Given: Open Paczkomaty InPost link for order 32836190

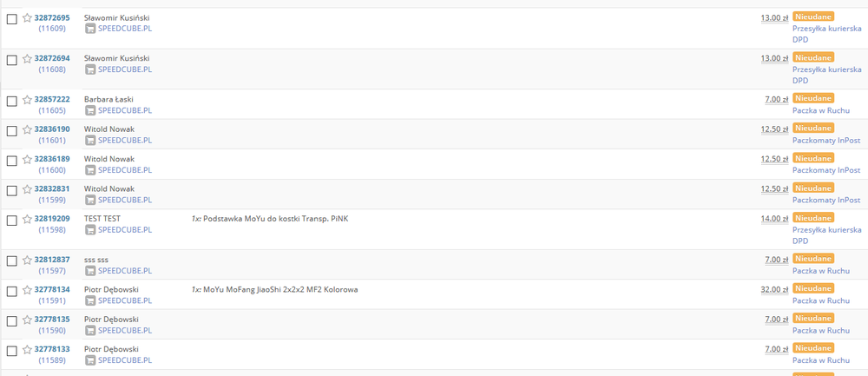Looking at the screenshot, I should [x=825, y=141].
